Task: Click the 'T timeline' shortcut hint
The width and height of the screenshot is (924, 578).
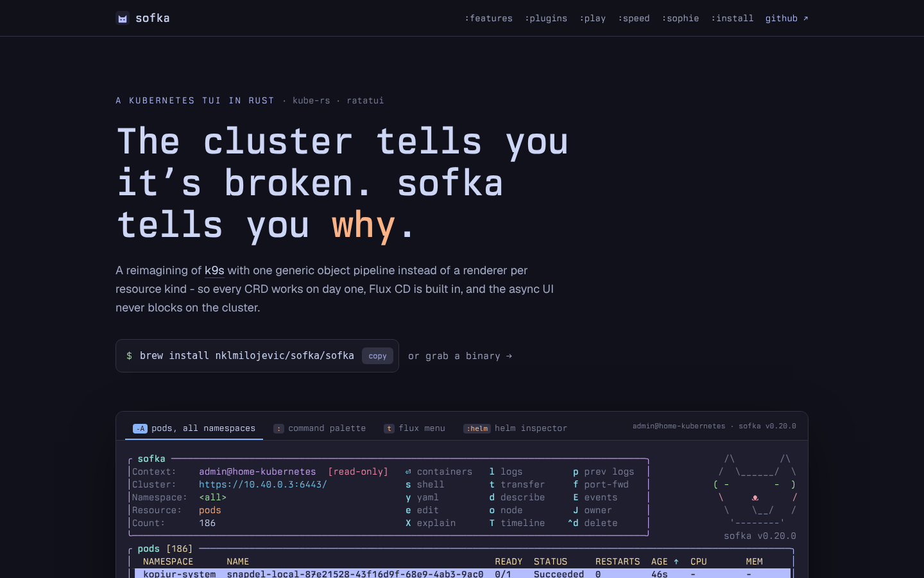Action: [517, 523]
